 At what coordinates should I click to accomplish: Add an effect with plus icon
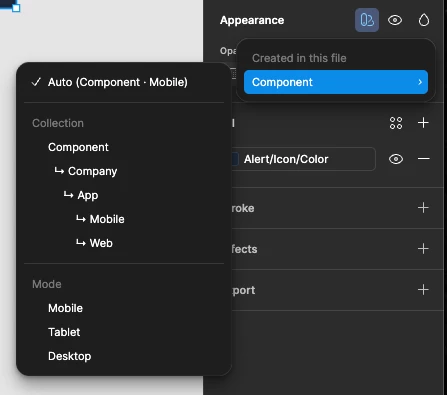[x=423, y=249]
